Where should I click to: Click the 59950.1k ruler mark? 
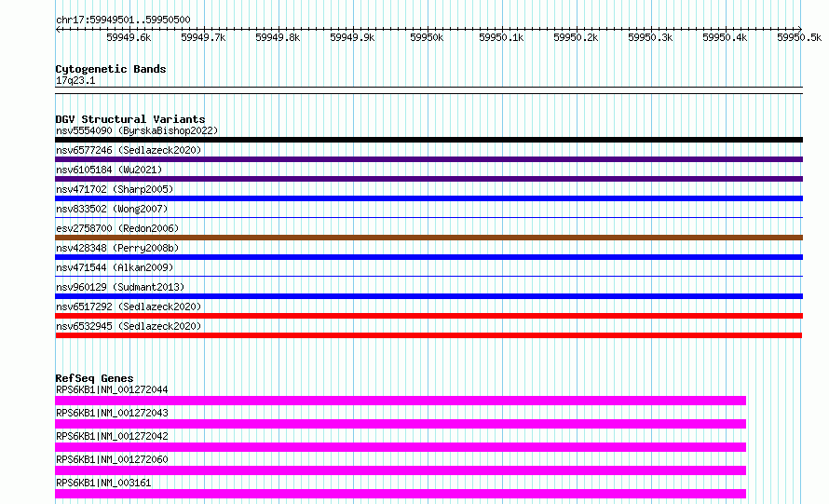pos(501,37)
